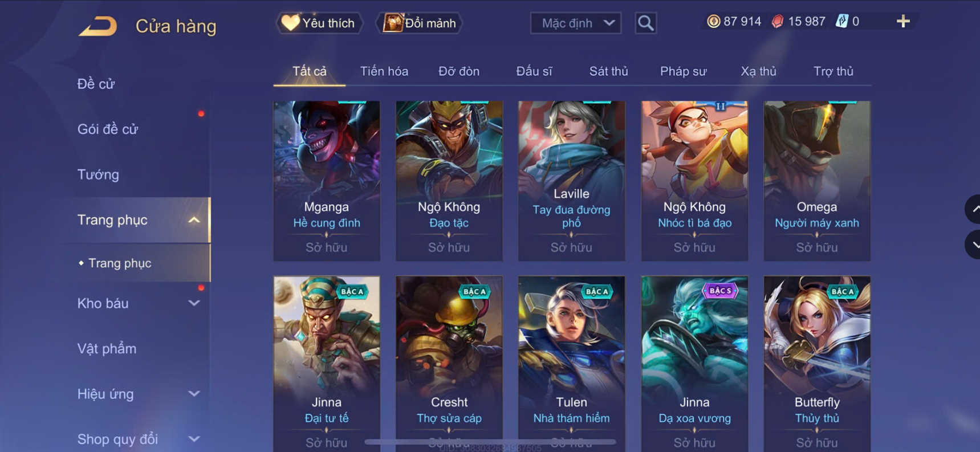Open the Mặc định sort dropdown
The height and width of the screenshot is (452, 980).
click(575, 23)
